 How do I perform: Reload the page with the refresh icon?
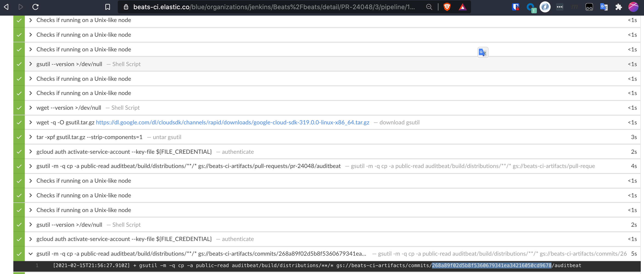click(35, 7)
